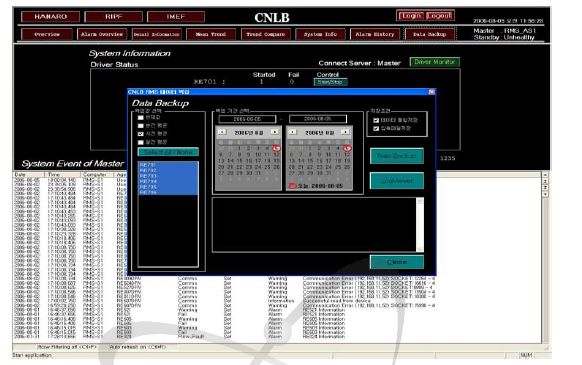Open the LogViewer

(x=396, y=181)
